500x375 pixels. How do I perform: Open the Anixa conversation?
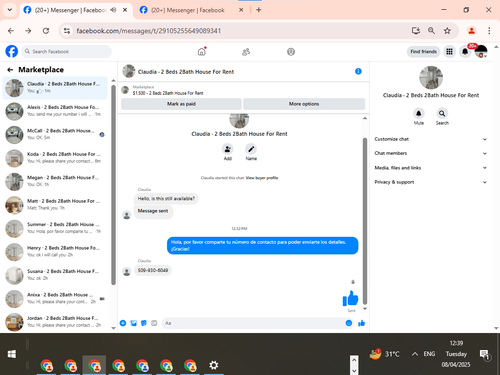55,299
